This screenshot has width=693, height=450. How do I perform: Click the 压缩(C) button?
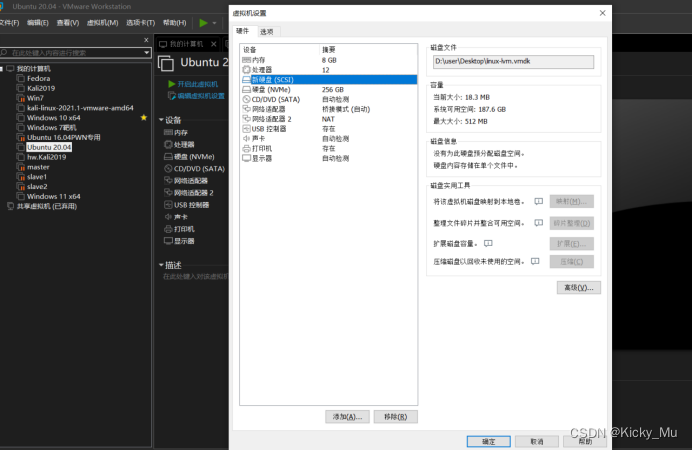tap(572, 262)
